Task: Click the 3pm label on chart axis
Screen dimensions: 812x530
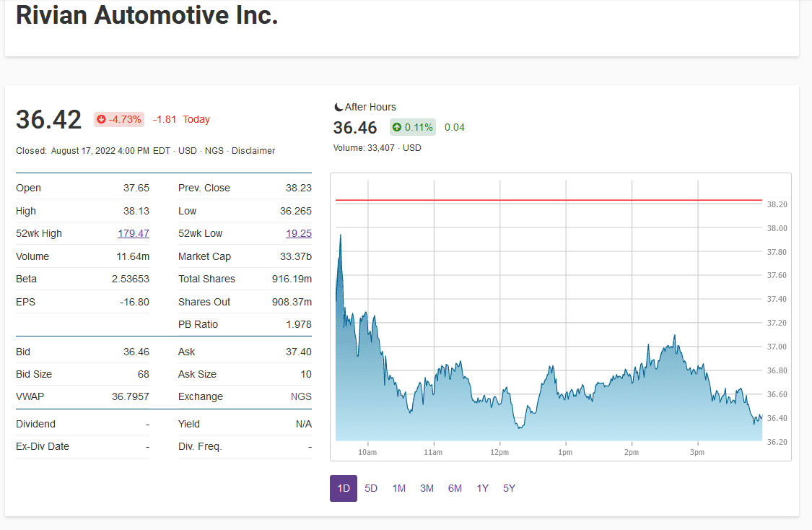Action: coord(697,452)
